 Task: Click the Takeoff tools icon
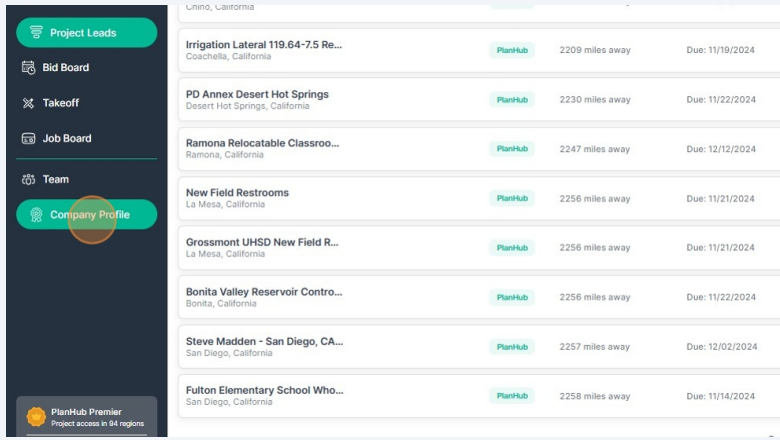pyautogui.click(x=28, y=103)
